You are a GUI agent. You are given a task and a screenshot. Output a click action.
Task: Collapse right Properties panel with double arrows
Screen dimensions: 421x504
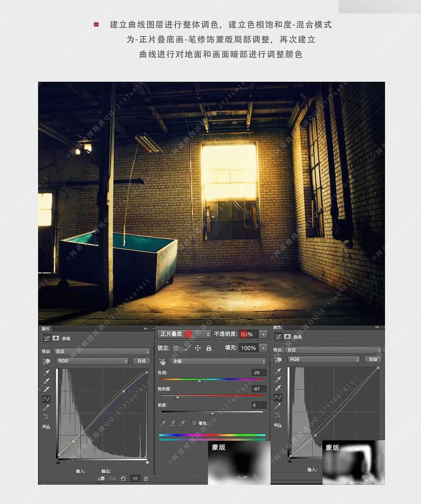point(377,327)
